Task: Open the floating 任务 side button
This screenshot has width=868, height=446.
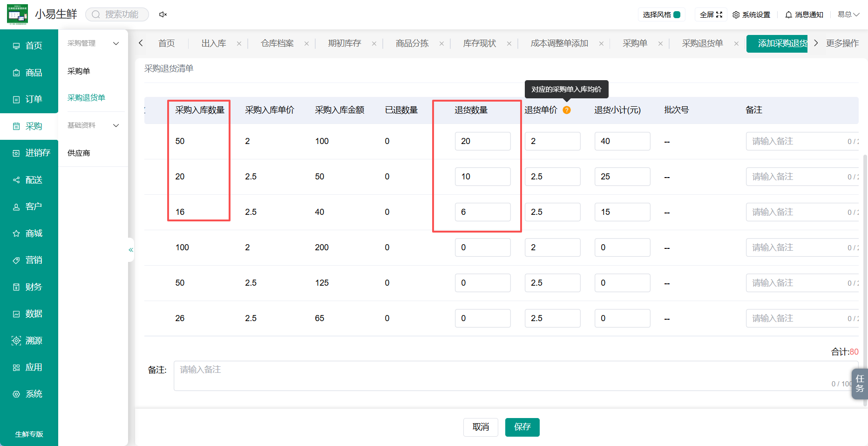Action: [x=860, y=384]
